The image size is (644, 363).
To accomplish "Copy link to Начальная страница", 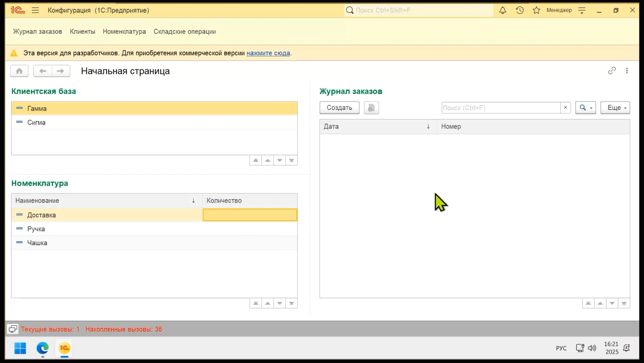I will (x=611, y=70).
